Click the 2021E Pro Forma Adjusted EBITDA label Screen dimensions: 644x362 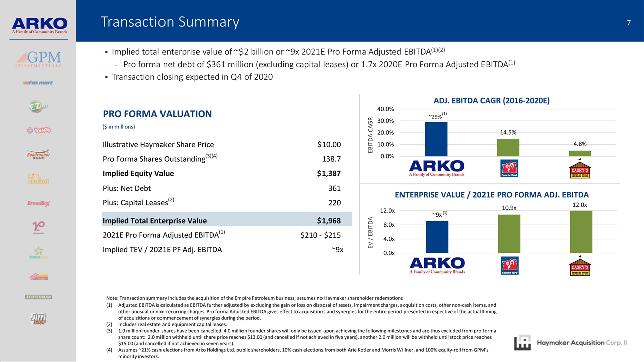tap(164, 234)
